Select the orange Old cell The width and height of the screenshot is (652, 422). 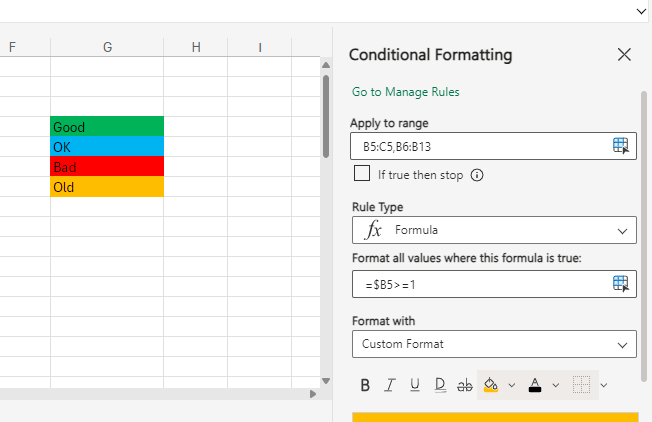tap(107, 186)
